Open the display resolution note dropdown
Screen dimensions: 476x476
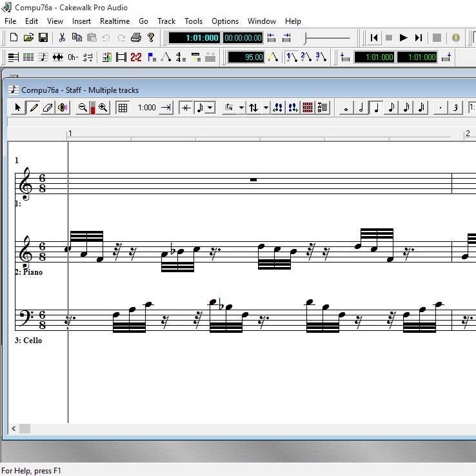coord(210,108)
